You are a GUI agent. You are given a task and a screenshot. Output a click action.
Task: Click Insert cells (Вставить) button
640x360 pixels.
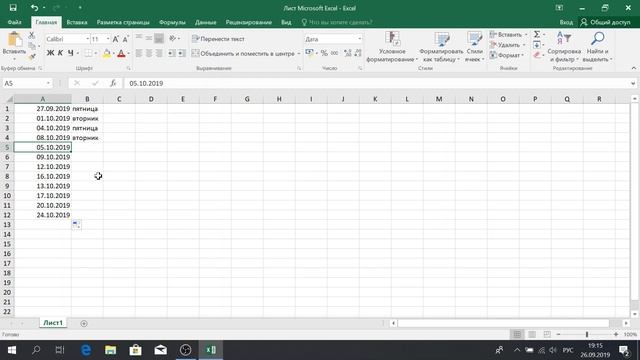(506, 35)
